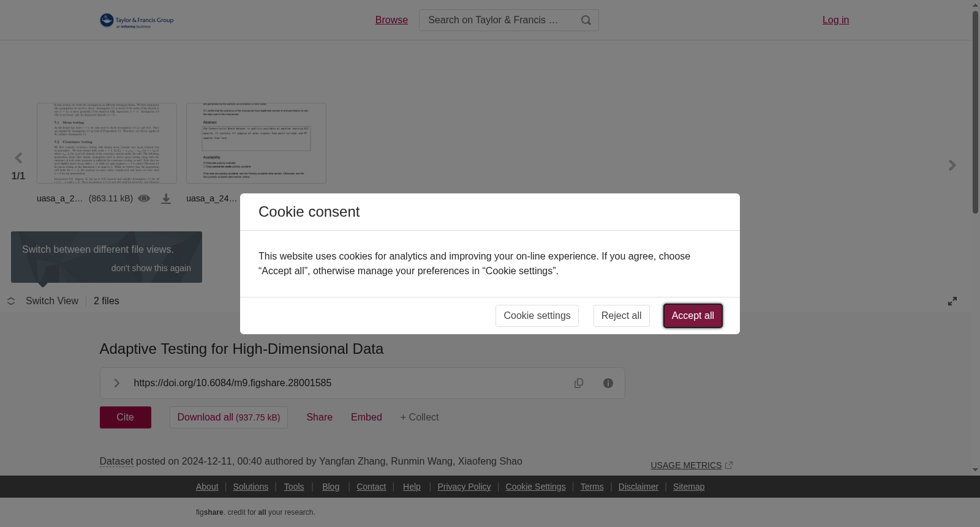The height and width of the screenshot is (527, 980).
Task: Click + Collect
Action: [x=420, y=417]
